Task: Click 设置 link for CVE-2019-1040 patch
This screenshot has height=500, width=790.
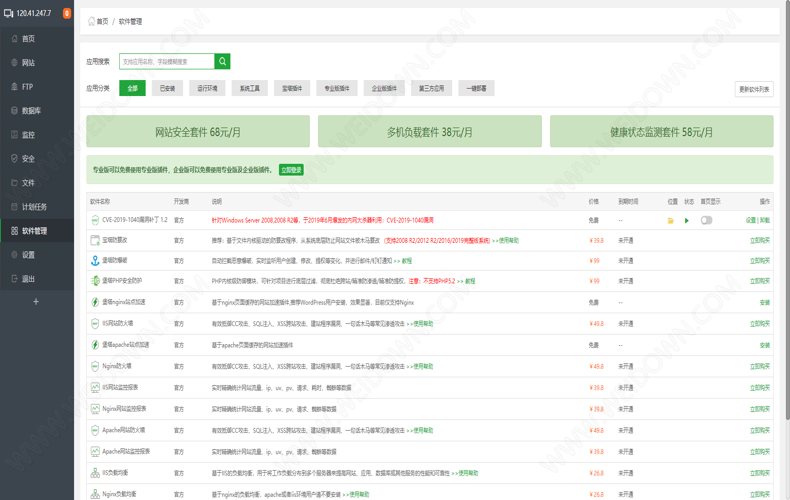Action: (751, 220)
